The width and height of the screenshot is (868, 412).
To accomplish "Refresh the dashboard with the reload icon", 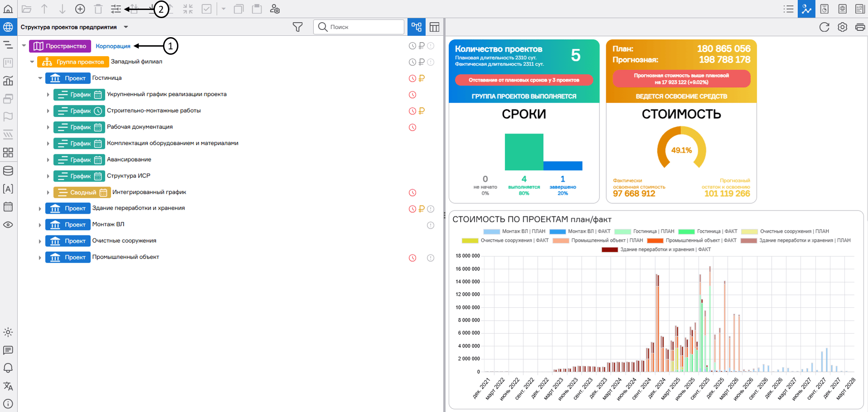I will [824, 27].
